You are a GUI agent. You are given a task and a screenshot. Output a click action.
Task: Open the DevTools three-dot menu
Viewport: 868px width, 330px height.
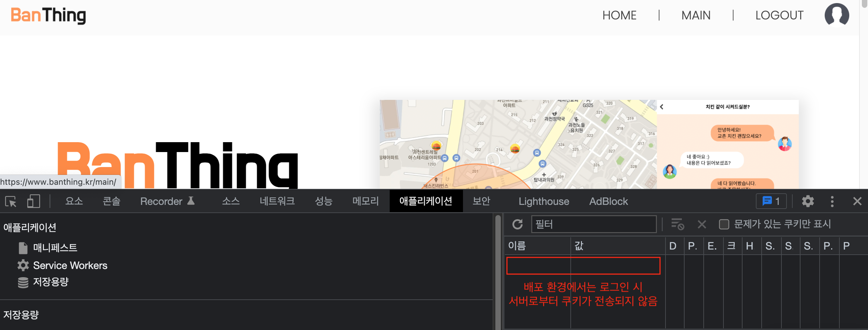point(832,201)
